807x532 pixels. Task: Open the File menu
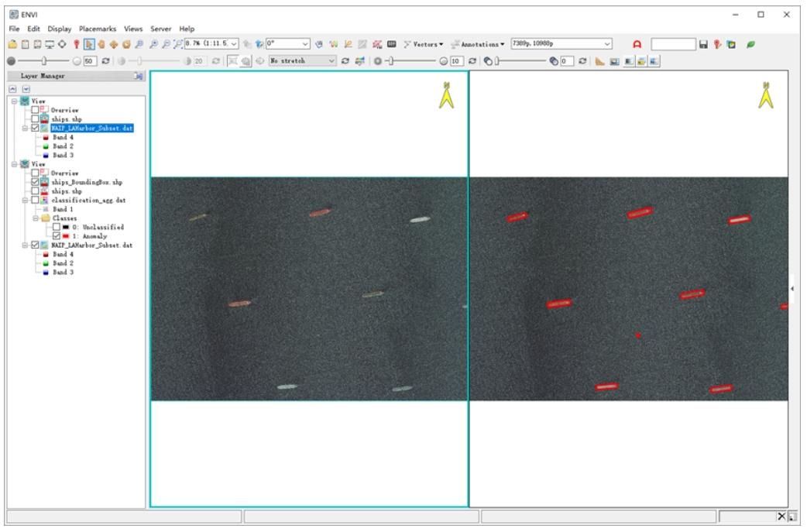tap(15, 29)
